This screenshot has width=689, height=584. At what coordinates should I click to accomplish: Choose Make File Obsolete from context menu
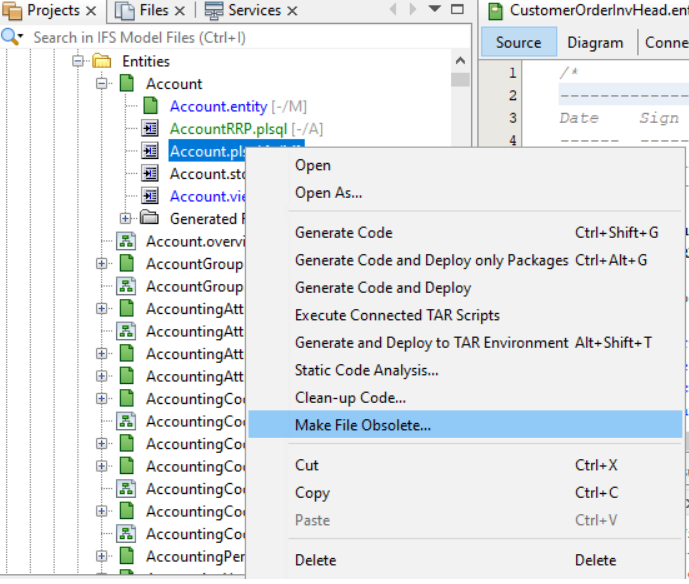tap(363, 425)
